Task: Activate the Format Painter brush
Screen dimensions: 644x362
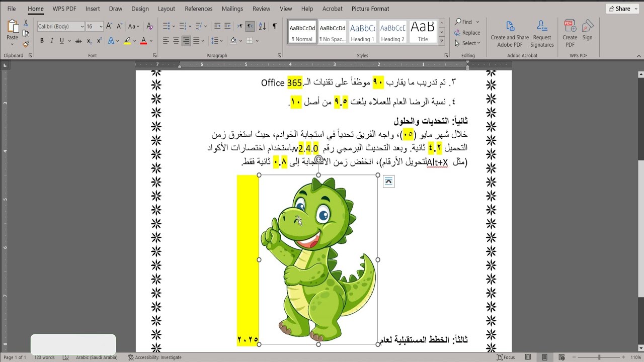Action: [26, 44]
